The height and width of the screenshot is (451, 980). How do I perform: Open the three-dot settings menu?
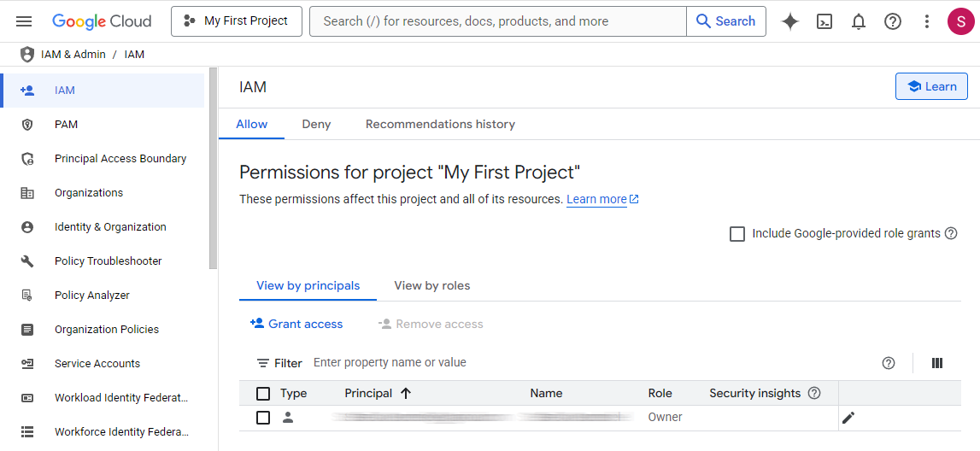click(x=927, y=21)
